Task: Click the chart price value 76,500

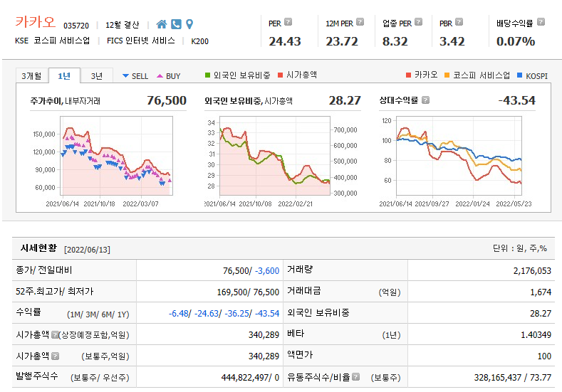Action: 167,100
